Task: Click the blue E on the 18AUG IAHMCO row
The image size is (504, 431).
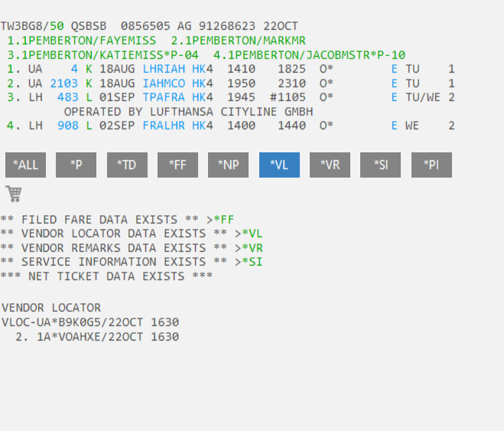Action: coord(395,83)
